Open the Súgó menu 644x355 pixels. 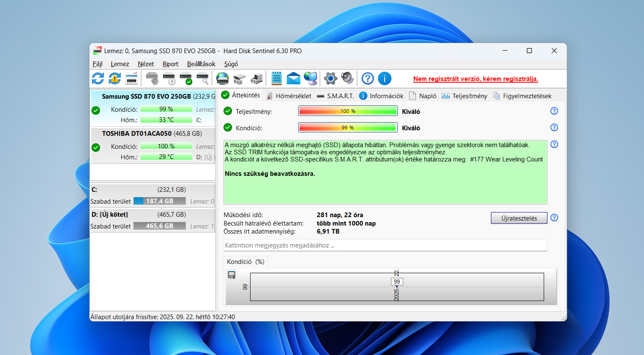231,64
